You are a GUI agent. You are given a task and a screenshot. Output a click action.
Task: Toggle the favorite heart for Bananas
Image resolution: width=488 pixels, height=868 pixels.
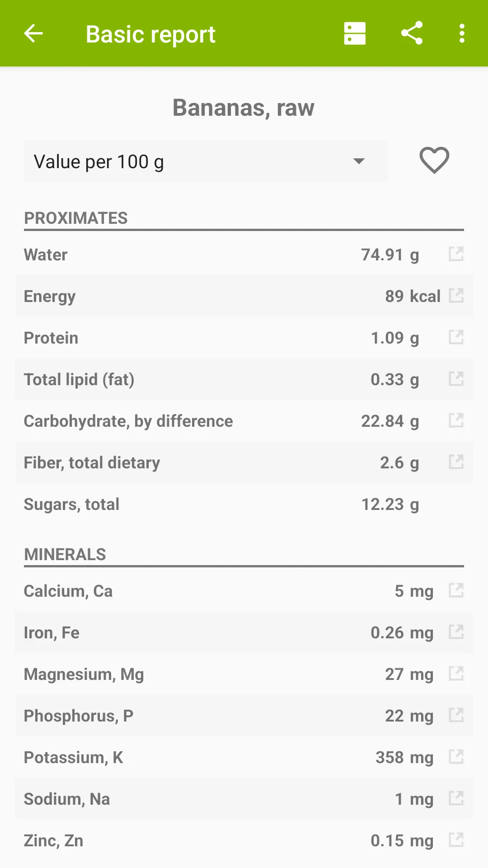434,160
